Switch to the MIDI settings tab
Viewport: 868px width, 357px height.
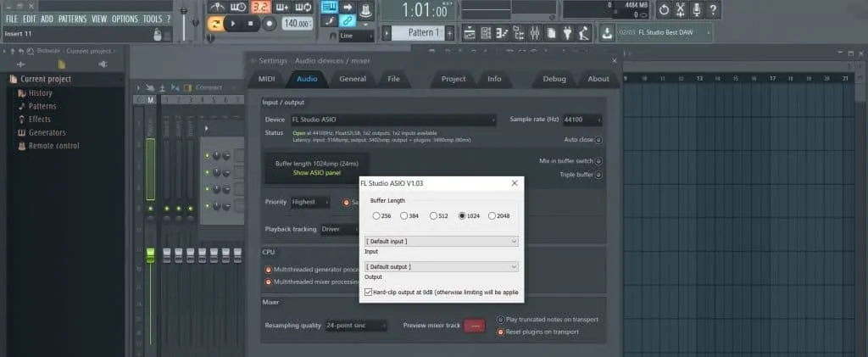point(266,79)
